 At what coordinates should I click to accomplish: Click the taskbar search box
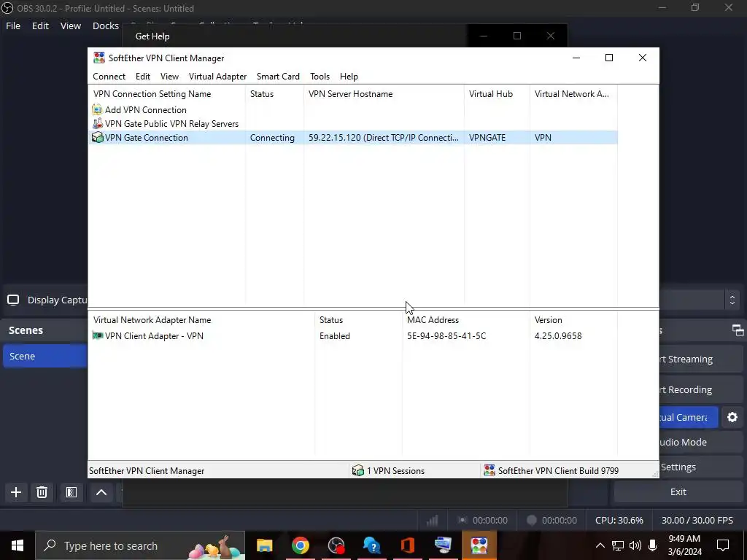click(x=140, y=545)
